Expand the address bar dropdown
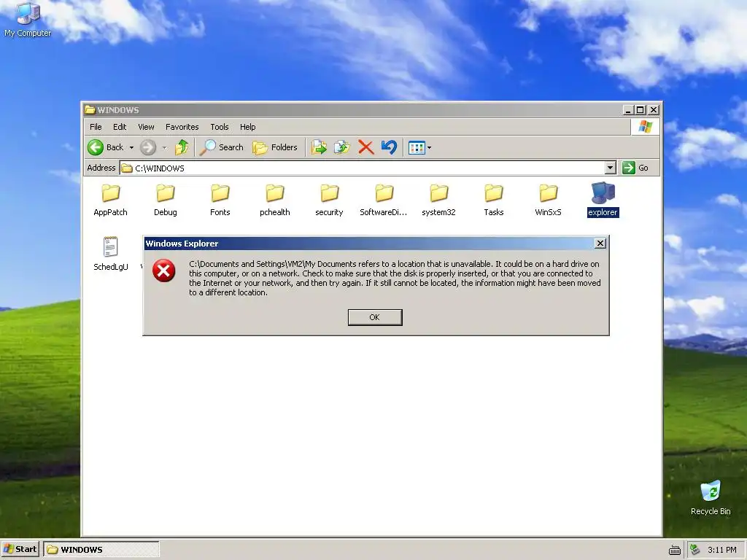 pyautogui.click(x=611, y=168)
